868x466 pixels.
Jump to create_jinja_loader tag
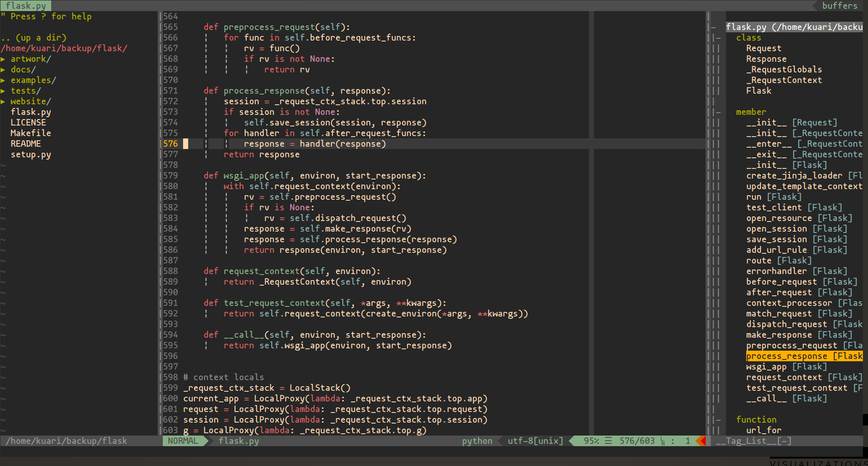[x=804, y=176]
